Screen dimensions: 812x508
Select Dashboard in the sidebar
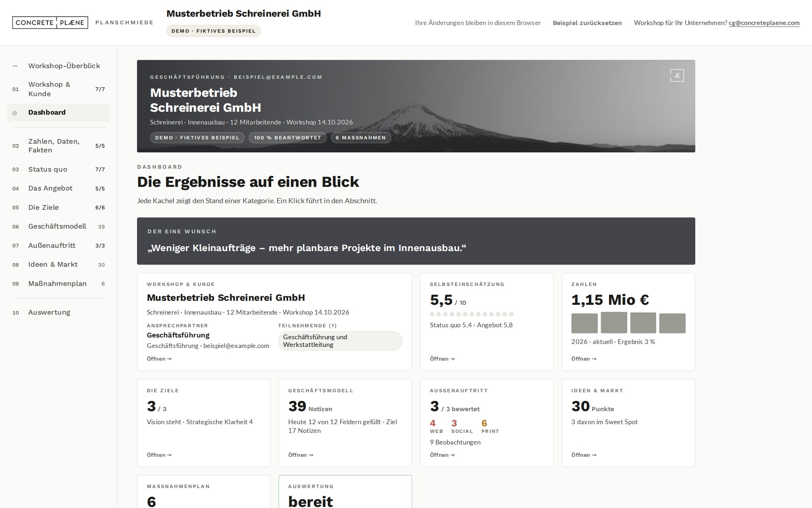[59, 112]
